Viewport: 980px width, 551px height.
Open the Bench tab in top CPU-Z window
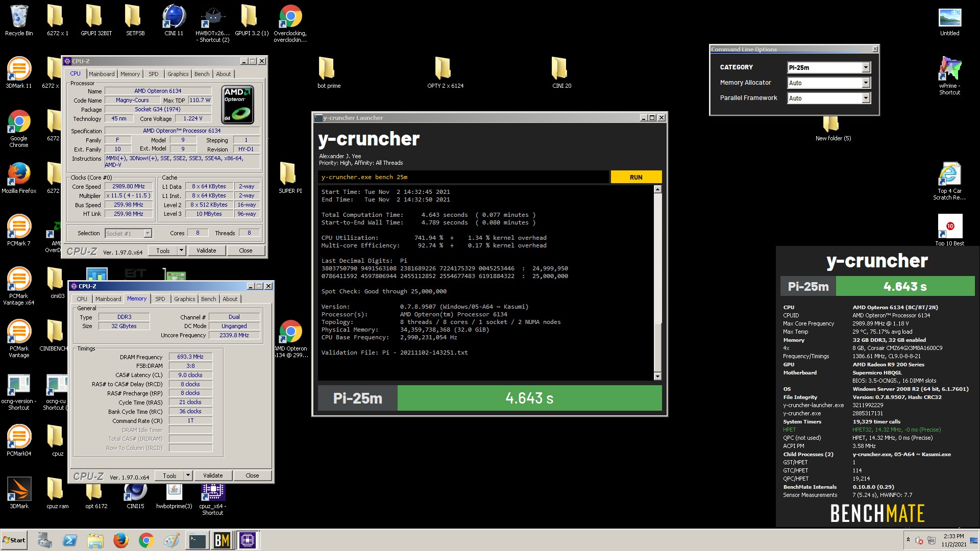tap(202, 74)
